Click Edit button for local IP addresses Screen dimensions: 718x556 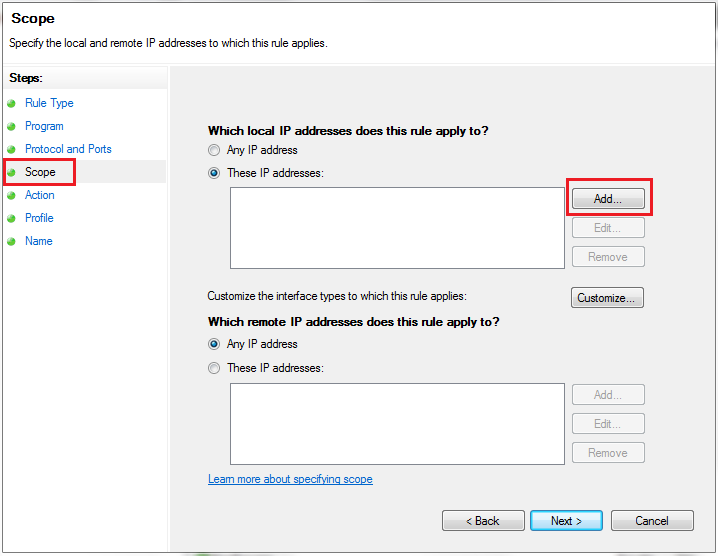[x=608, y=228]
